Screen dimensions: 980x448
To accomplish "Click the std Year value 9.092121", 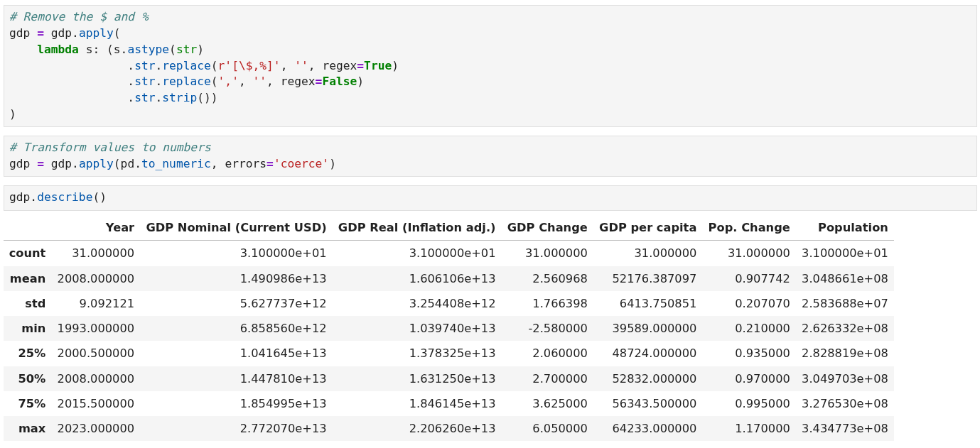I will tap(107, 303).
